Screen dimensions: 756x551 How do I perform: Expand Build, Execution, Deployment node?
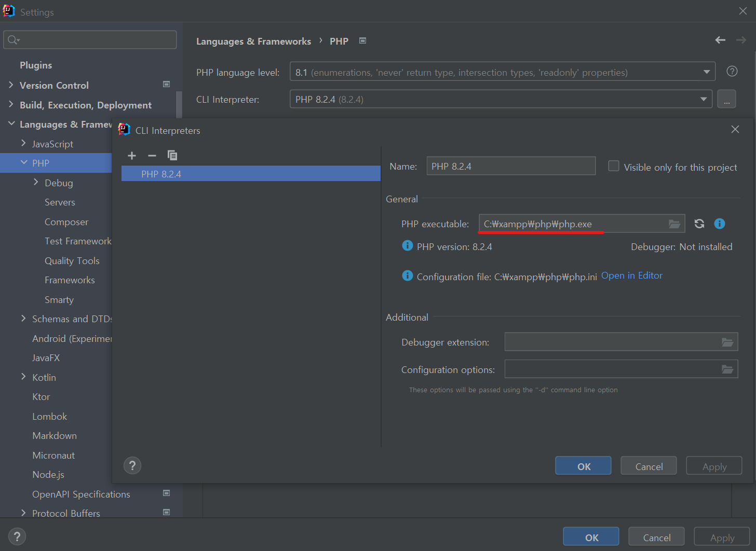(11, 104)
